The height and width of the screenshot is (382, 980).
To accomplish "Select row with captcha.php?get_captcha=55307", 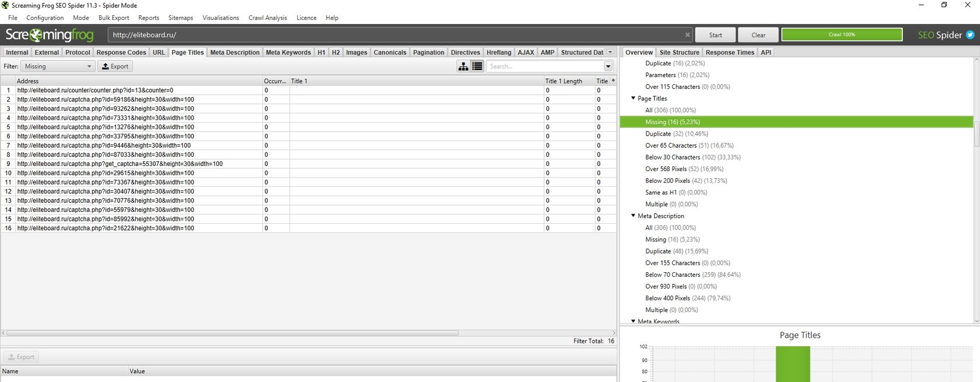I will (x=308, y=164).
